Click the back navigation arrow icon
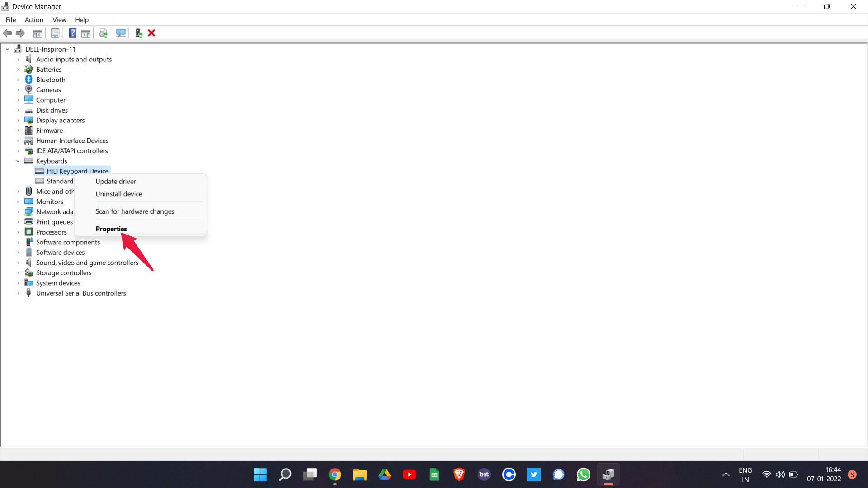This screenshot has width=868, height=488. click(x=8, y=33)
